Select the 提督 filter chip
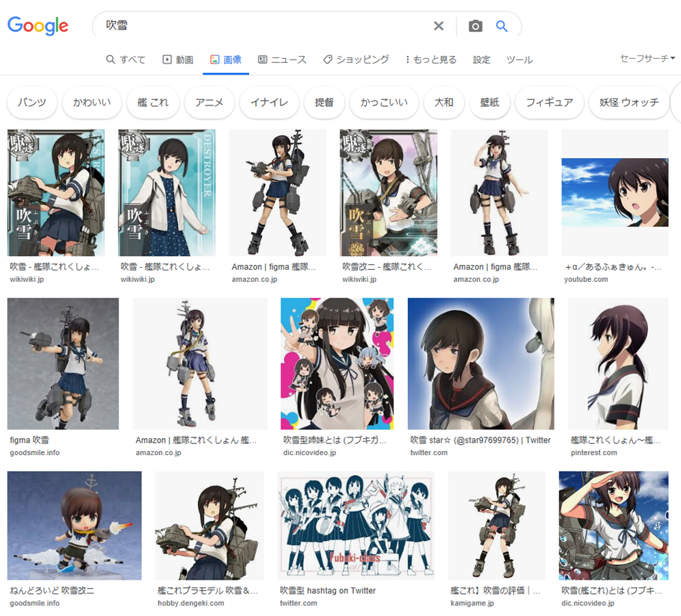681x616 pixels. coord(324,103)
